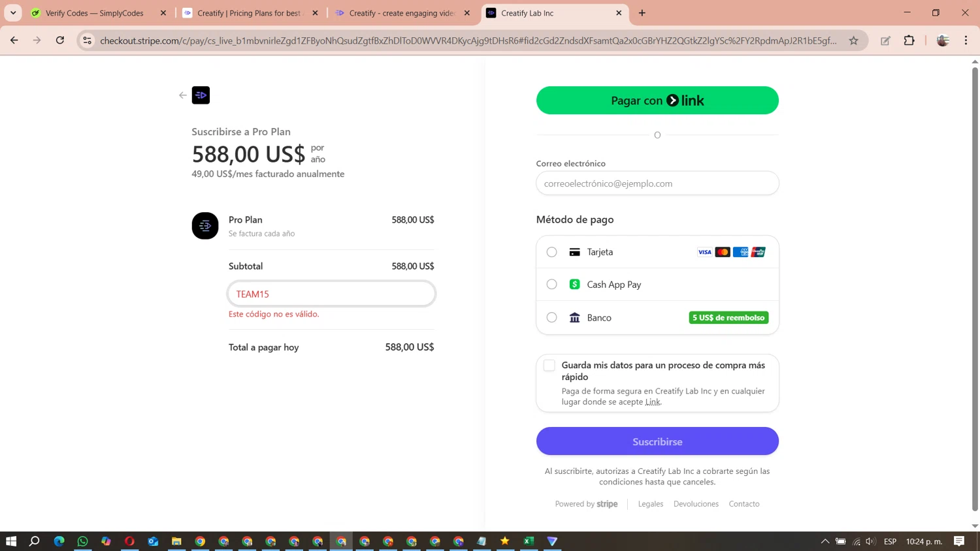Image resolution: width=980 pixels, height=551 pixels.
Task: Open a new browser tab
Action: [x=642, y=13]
